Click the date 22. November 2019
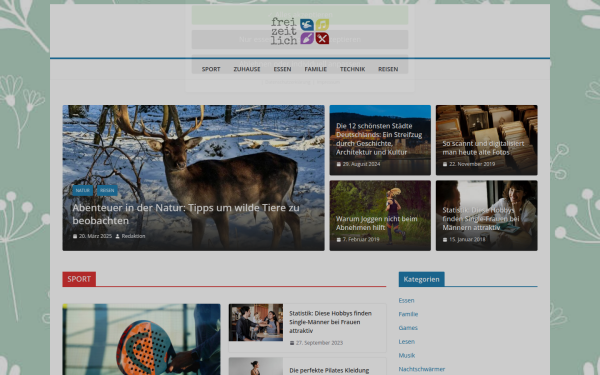 pyautogui.click(x=472, y=164)
